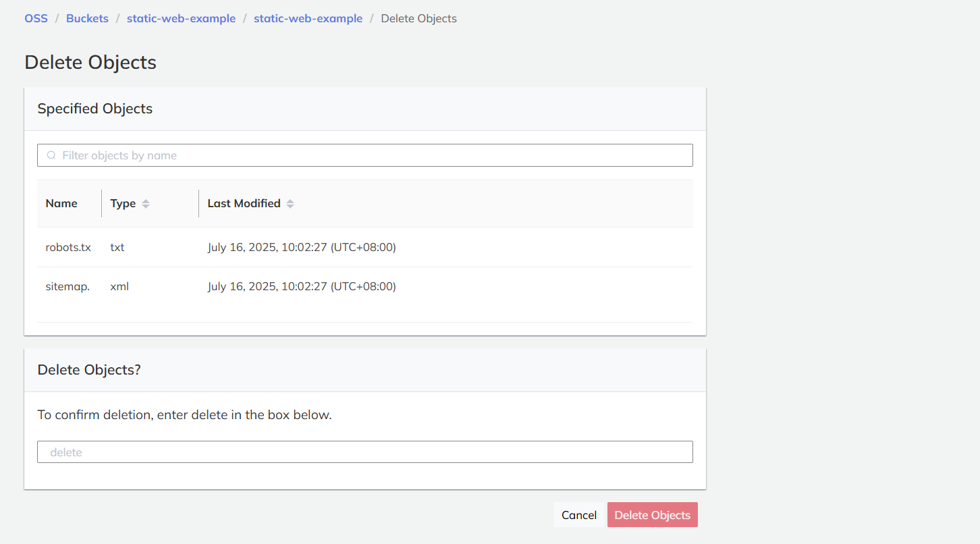Open the second static-web-example breadcrumb link

pyautogui.click(x=308, y=19)
